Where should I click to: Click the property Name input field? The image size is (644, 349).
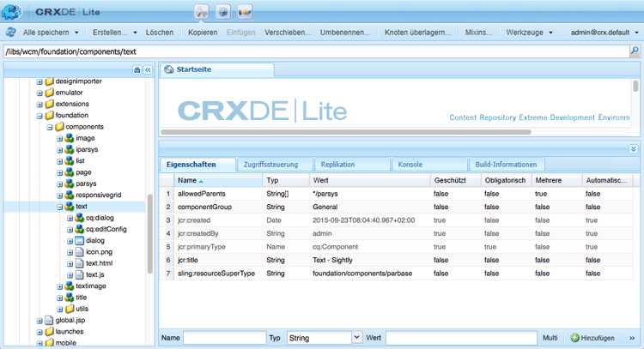pyautogui.click(x=224, y=338)
